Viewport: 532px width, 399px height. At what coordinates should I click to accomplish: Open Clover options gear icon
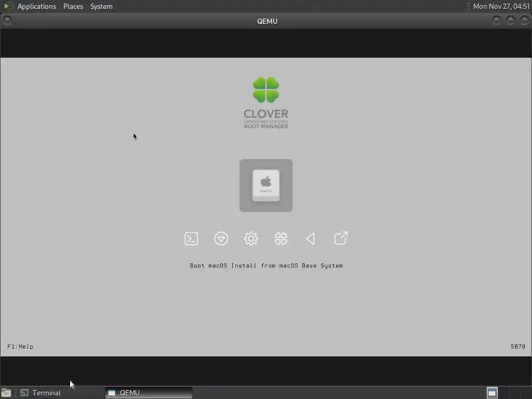[x=251, y=238]
